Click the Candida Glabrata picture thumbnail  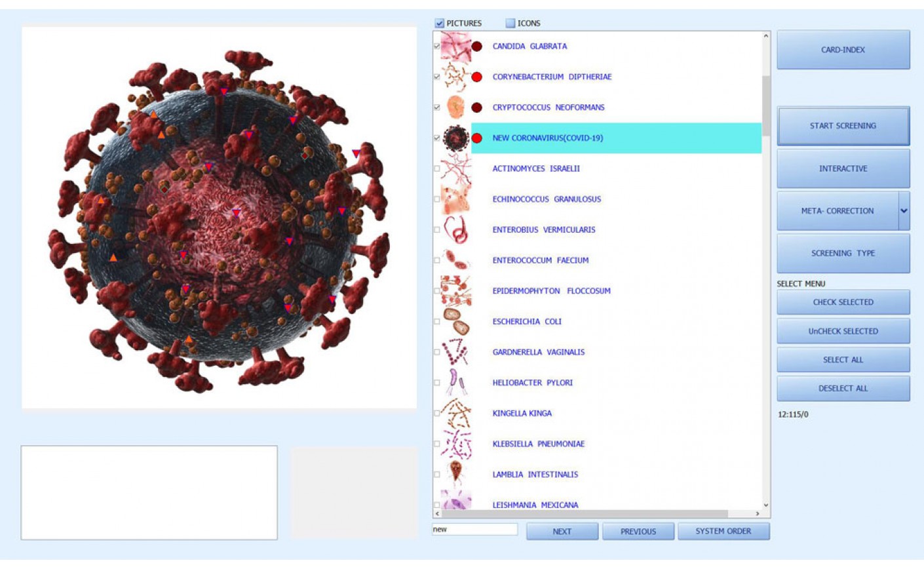(x=455, y=47)
